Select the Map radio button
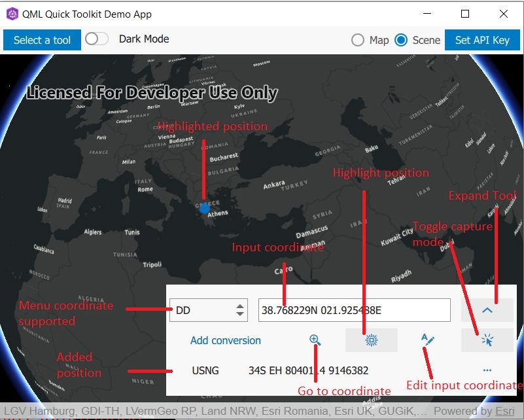Screen dimensions: 524x420 tap(358, 40)
